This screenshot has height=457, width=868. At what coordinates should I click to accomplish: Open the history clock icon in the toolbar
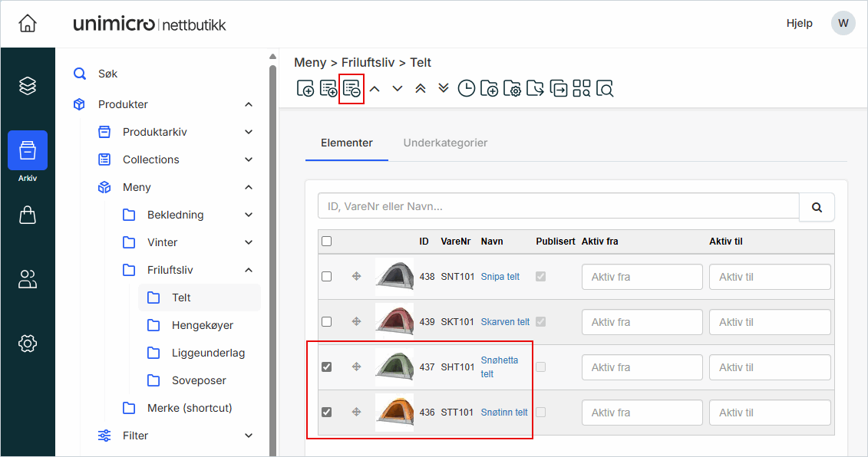pyautogui.click(x=467, y=88)
